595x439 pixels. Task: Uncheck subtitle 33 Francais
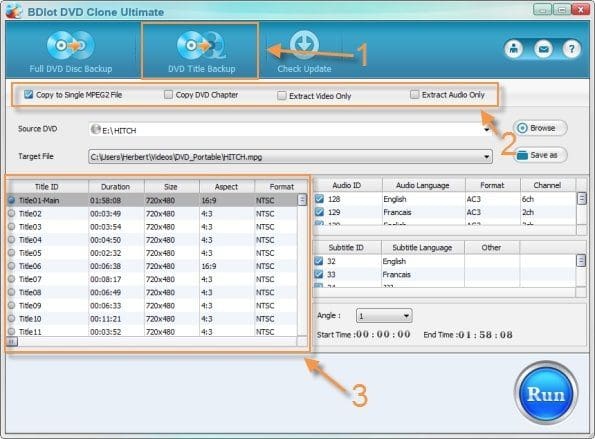pyautogui.click(x=319, y=274)
